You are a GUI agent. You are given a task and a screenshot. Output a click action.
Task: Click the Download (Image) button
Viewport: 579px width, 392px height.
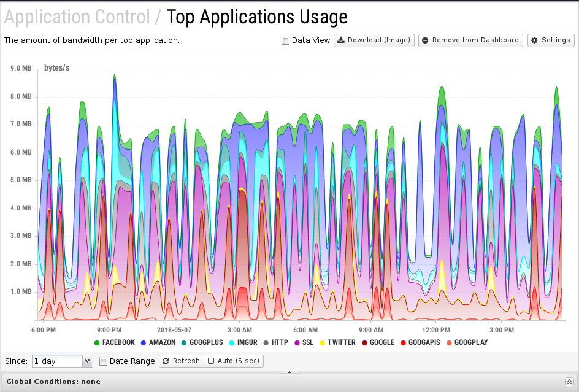click(374, 40)
